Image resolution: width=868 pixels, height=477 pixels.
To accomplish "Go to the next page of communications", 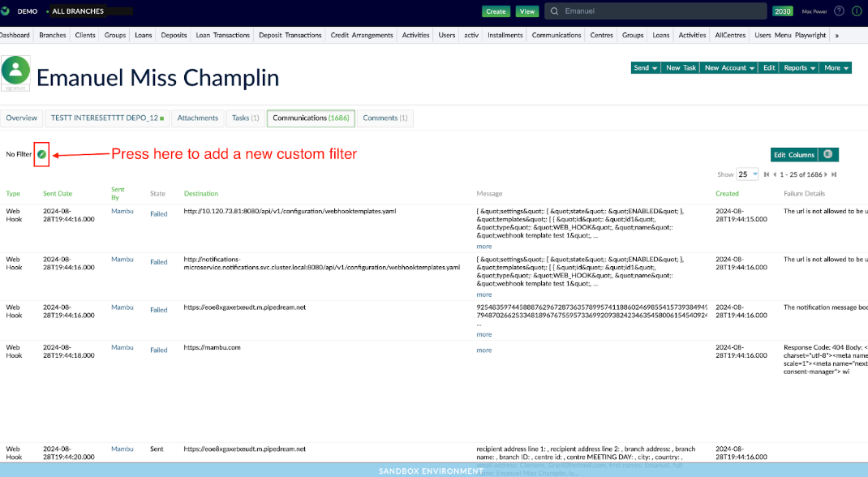I will click(x=826, y=174).
